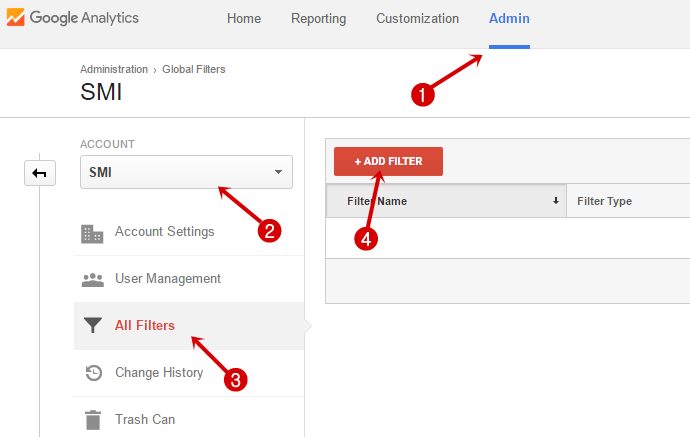Click the User Management people icon
The height and width of the screenshot is (437, 690).
tap(93, 279)
